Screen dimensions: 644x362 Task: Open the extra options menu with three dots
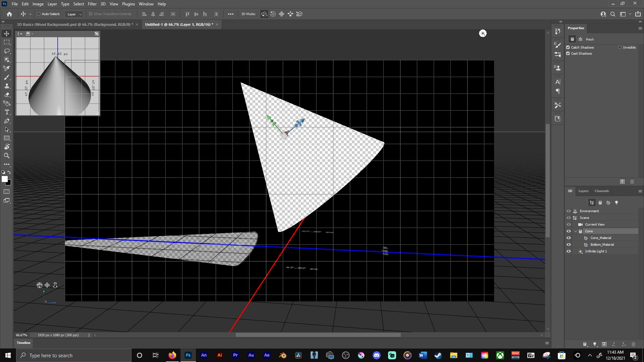coord(231,14)
